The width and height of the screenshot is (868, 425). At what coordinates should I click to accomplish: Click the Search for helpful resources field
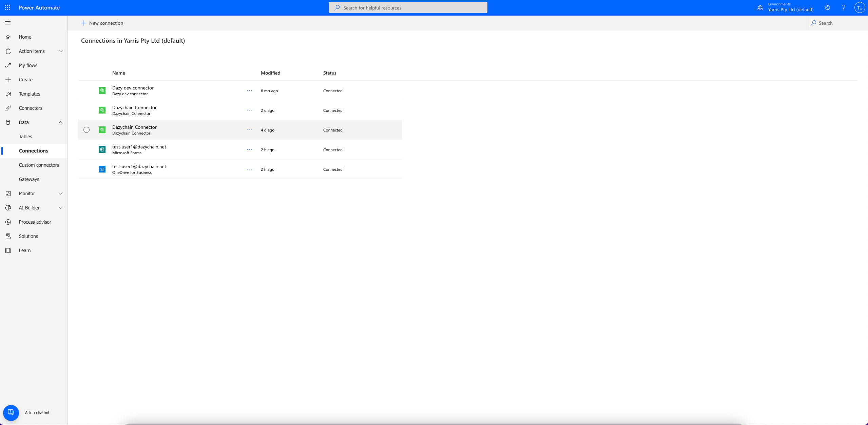[408, 7]
